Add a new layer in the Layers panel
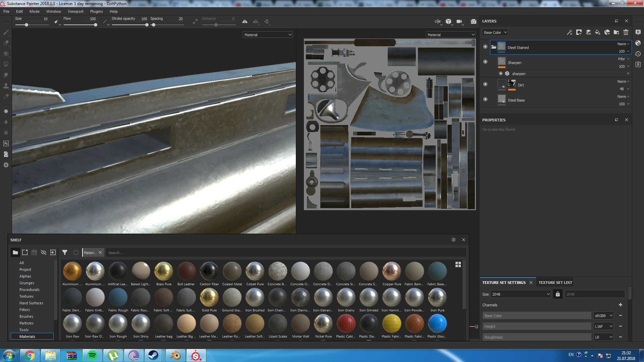The height and width of the screenshot is (362, 644). (x=588, y=32)
